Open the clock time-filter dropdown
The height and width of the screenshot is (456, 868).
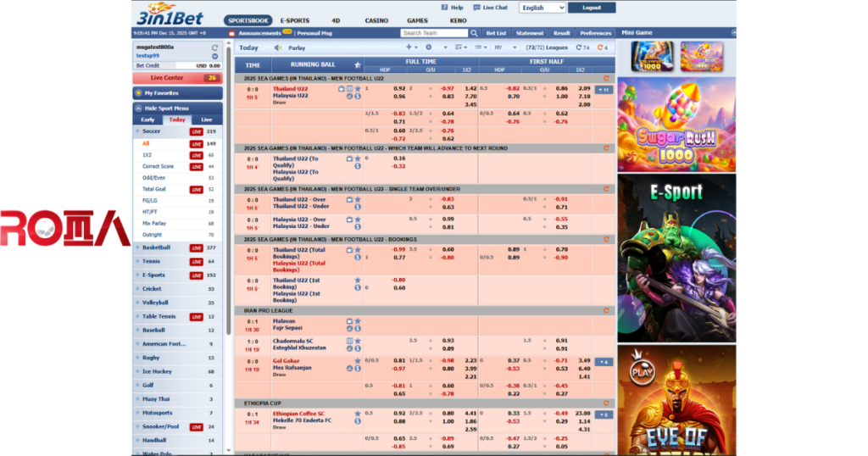pyautogui.click(x=437, y=47)
